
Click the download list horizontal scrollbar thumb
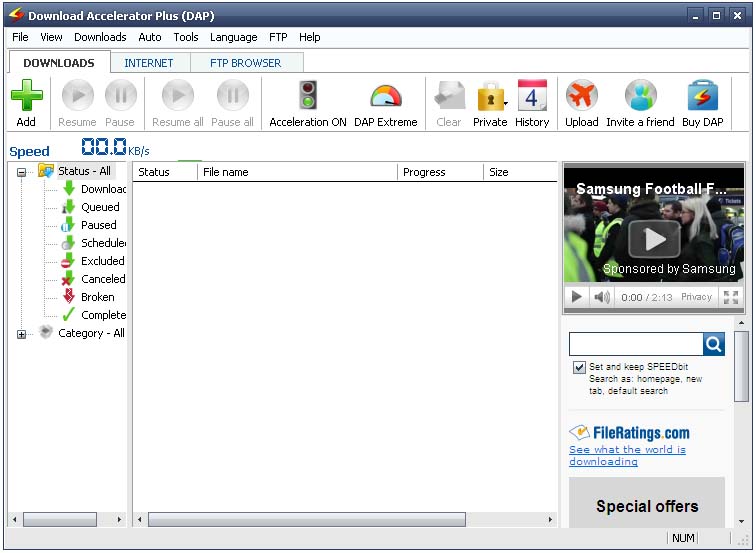(307, 519)
